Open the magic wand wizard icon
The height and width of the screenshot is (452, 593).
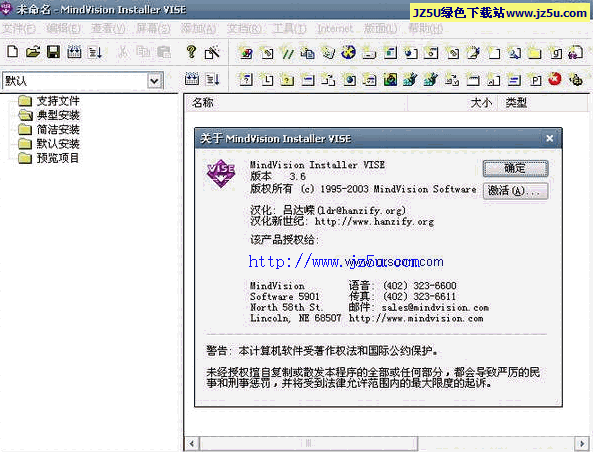pos(212,52)
